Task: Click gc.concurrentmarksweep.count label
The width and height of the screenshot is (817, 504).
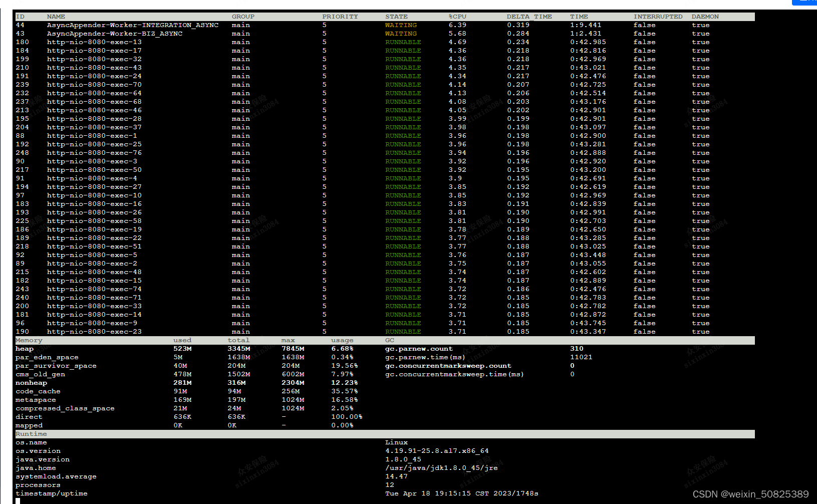Action: coord(448,366)
